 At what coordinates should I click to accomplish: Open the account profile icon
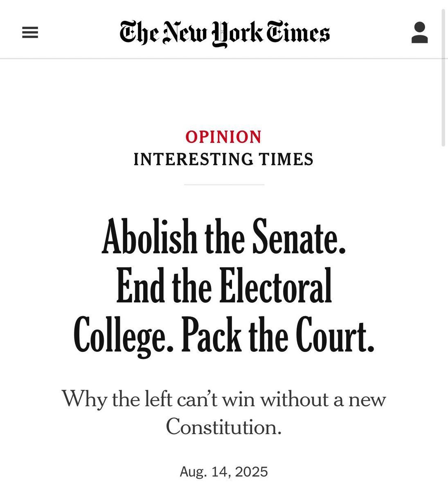coord(419,33)
